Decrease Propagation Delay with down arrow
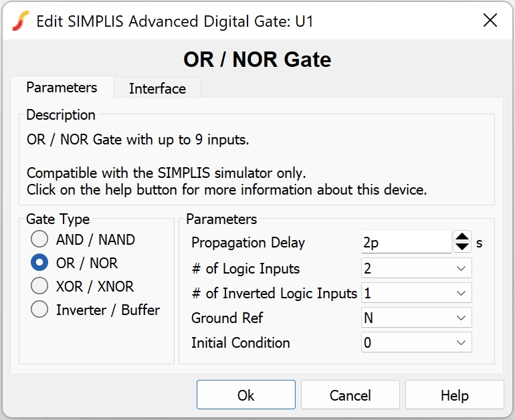Screen dimensions: 515x420 tap(462, 247)
